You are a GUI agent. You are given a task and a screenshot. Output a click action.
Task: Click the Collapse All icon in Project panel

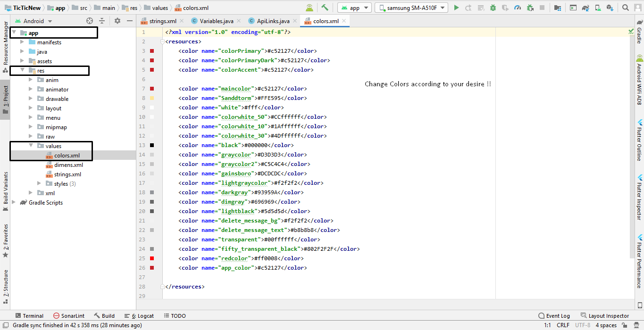pos(102,21)
